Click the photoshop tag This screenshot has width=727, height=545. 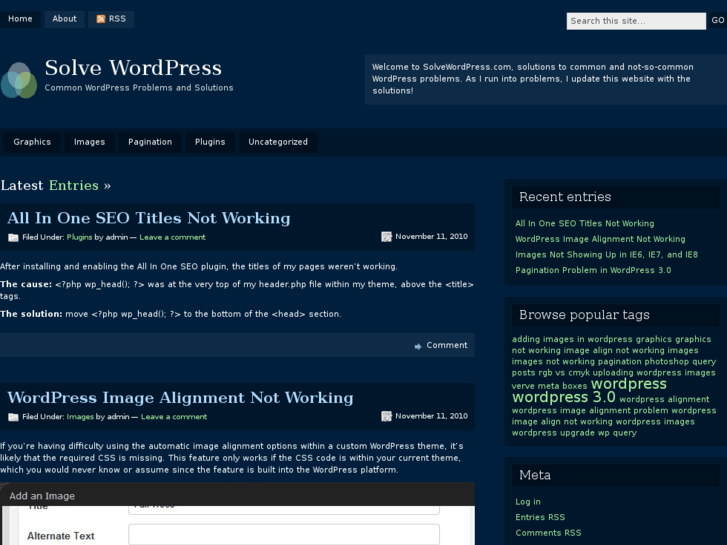[x=666, y=361]
